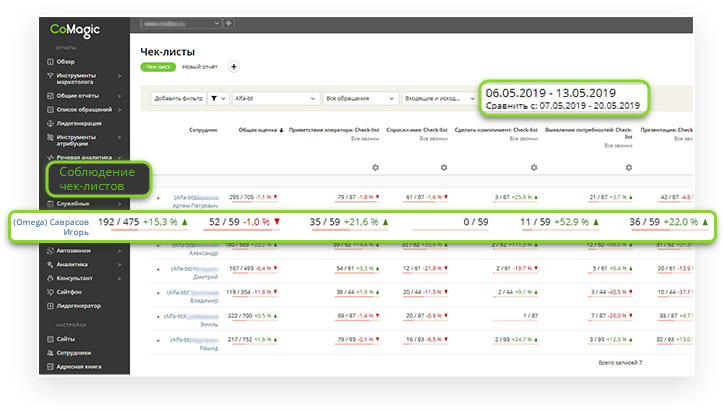The image size is (724, 412).
Task: Open gear settings under Приветствие оператора column
Action: pyautogui.click(x=375, y=168)
